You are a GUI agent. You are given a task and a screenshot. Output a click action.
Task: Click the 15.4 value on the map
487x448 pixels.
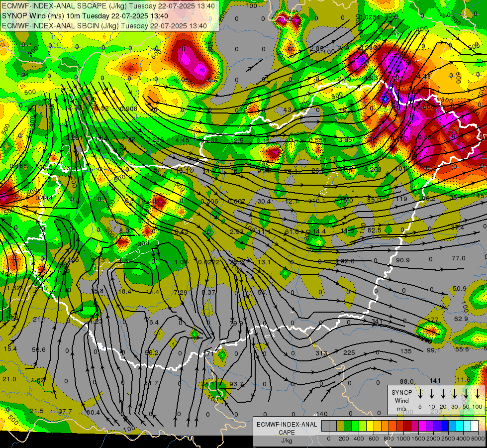[x=10, y=349]
